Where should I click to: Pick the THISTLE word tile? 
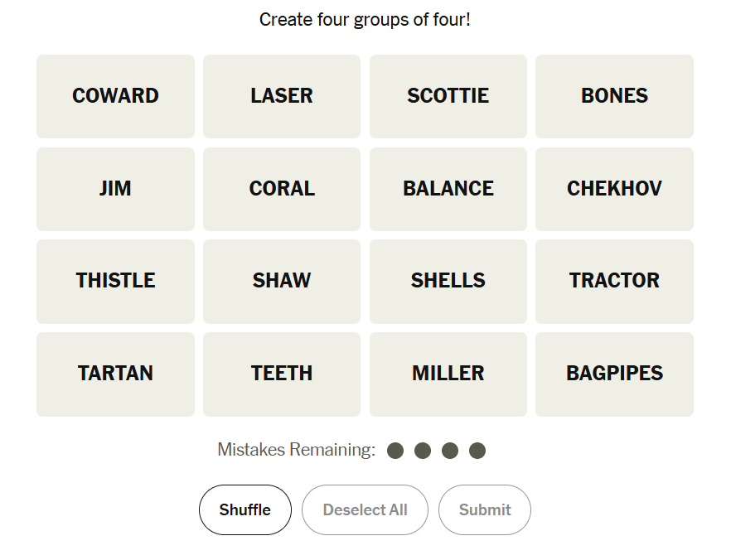pos(115,281)
